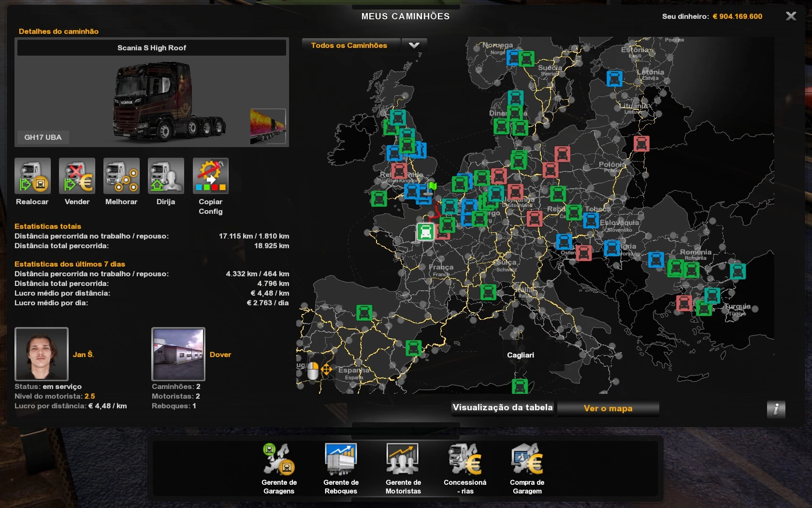Select the highlighted white truck map marker
Screen dimensions: 812x508
point(425,232)
